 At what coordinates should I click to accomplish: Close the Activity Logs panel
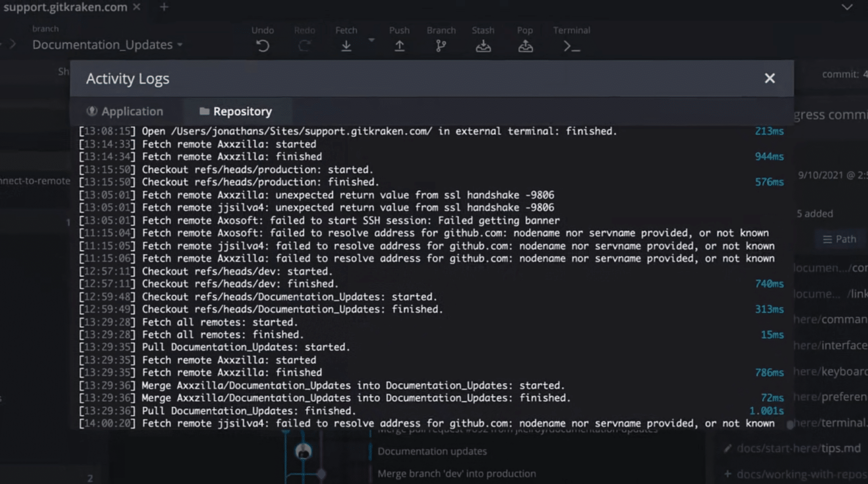[769, 78]
